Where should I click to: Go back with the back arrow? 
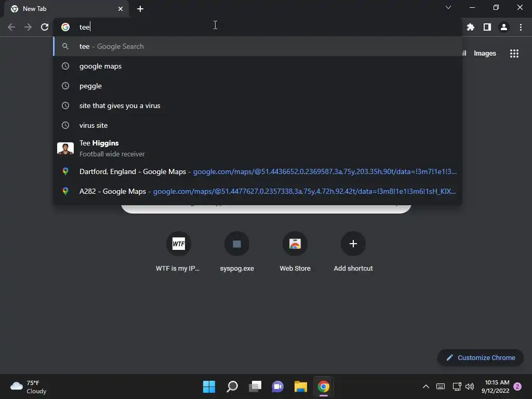point(11,27)
